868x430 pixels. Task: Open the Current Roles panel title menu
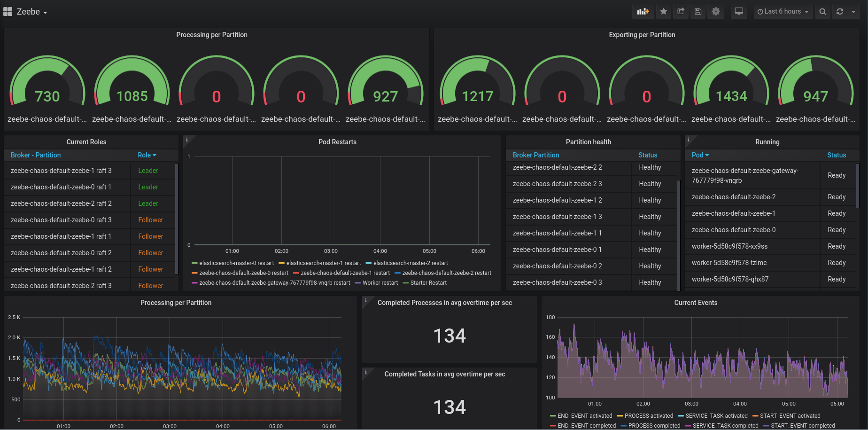[86, 142]
